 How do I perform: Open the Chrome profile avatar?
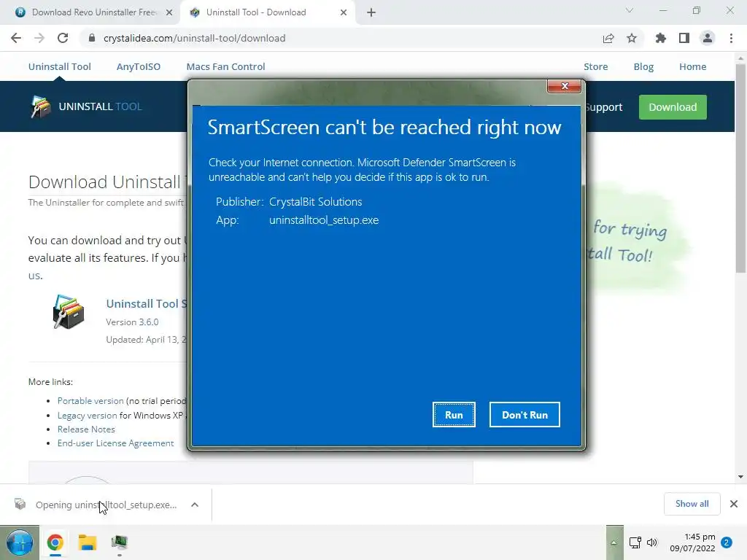[x=708, y=38]
